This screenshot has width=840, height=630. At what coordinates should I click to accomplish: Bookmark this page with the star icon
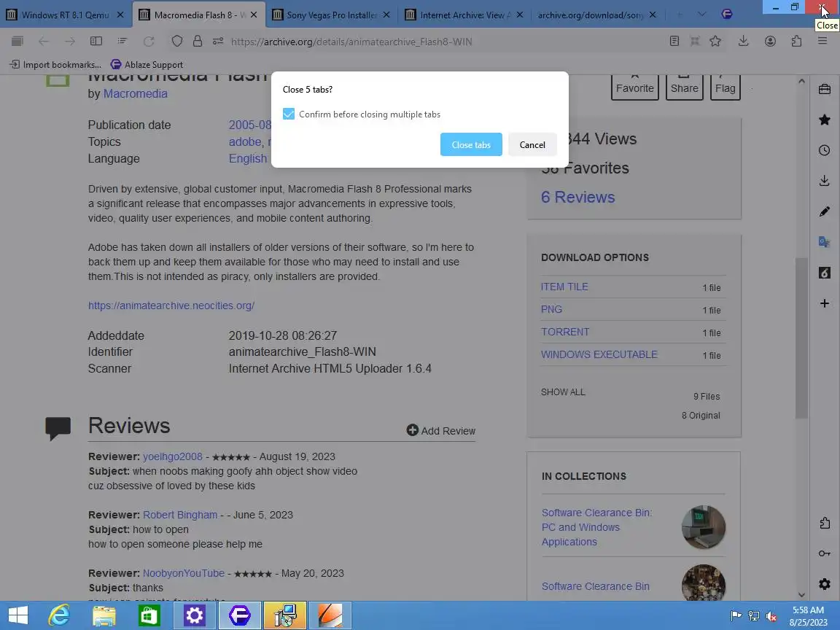point(715,42)
